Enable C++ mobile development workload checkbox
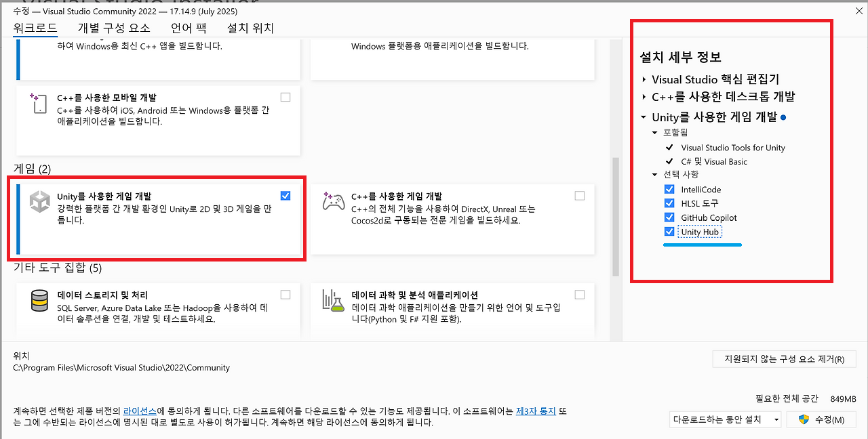 pos(285,97)
